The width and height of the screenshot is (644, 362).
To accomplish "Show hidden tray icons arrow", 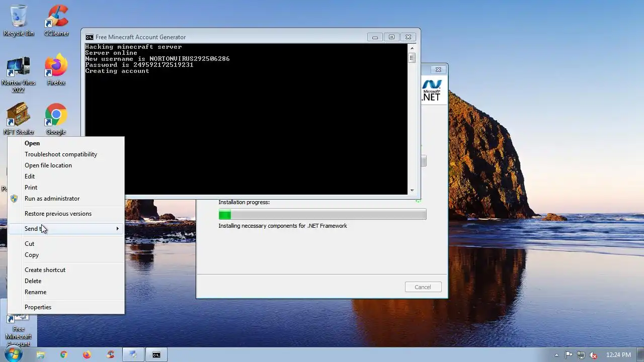I will (x=556, y=355).
